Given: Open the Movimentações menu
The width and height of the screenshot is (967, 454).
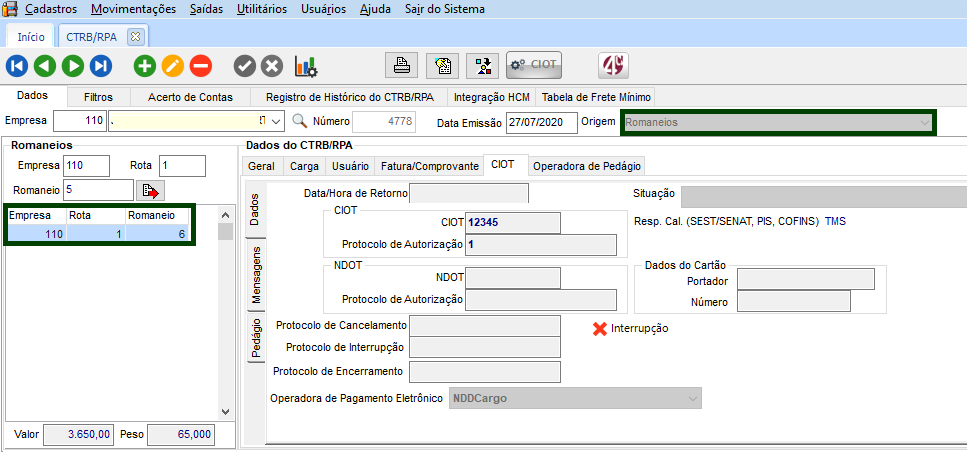Looking at the screenshot, I should [133, 9].
